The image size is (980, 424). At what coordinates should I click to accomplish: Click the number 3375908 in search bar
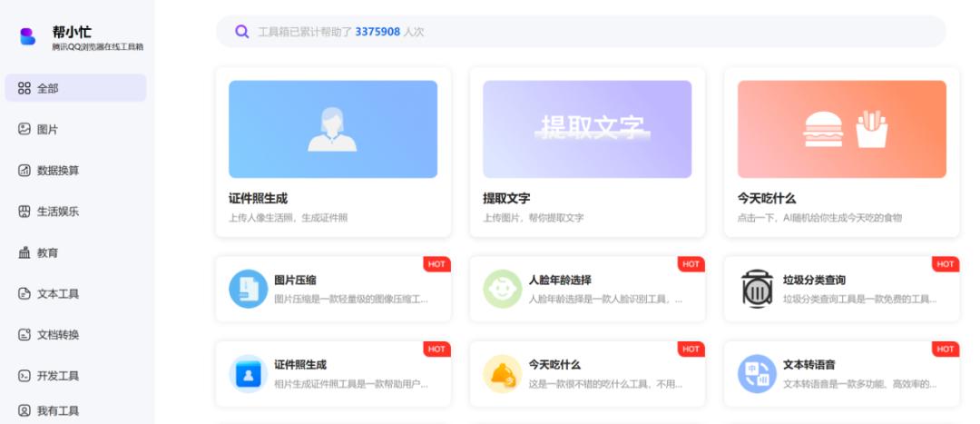(377, 31)
